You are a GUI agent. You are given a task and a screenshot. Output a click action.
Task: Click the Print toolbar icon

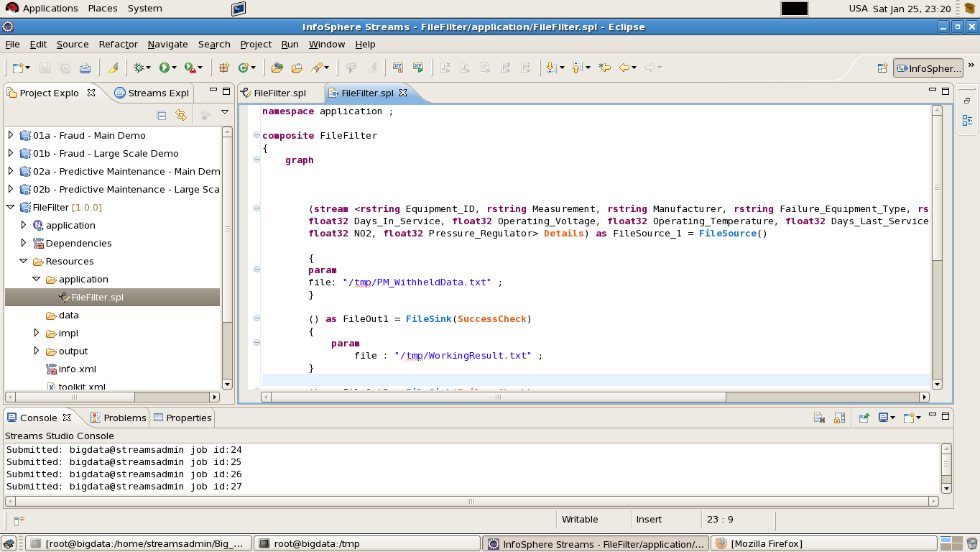point(85,68)
